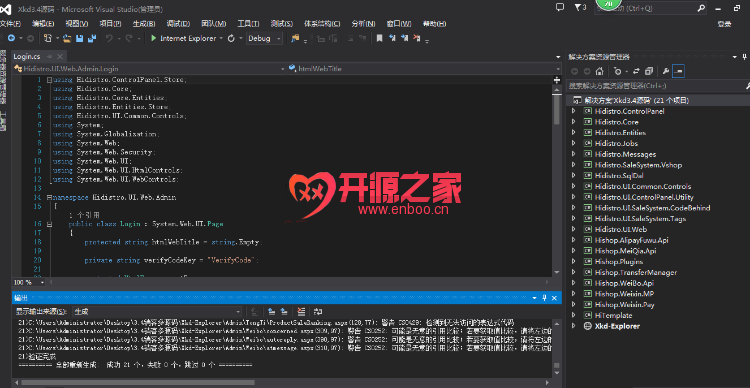Screen dimensions: 750x388
Task: Click the output panel horizontal scrollbar
Action: pos(283,382)
